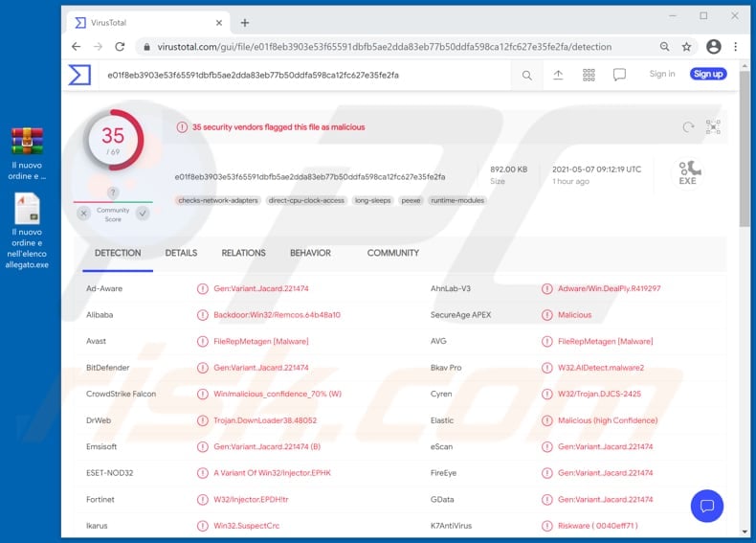Click the Ad-Aware detection warning icon
The width and height of the screenshot is (756, 543).
pyautogui.click(x=203, y=288)
